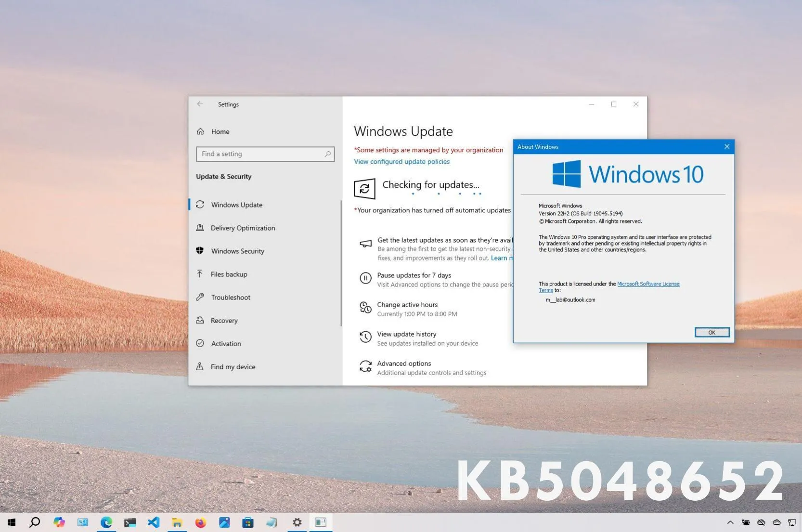Image resolution: width=802 pixels, height=532 pixels.
Task: Open Windows Security settings
Action: [x=237, y=251]
